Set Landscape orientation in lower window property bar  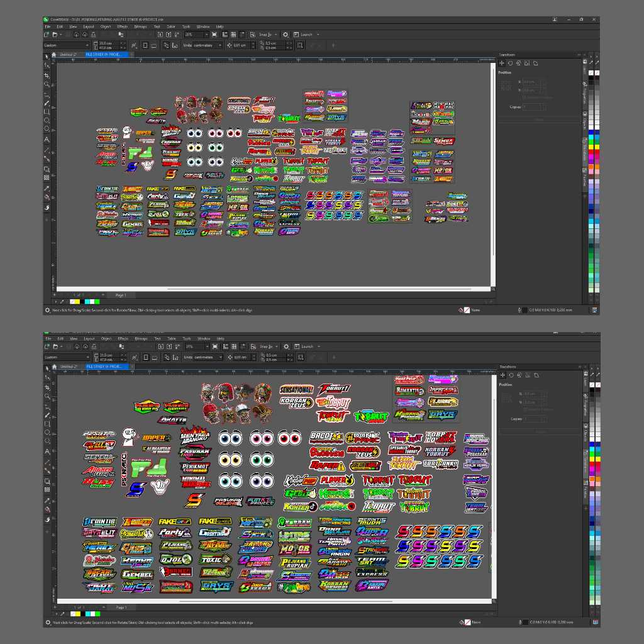pos(155,357)
